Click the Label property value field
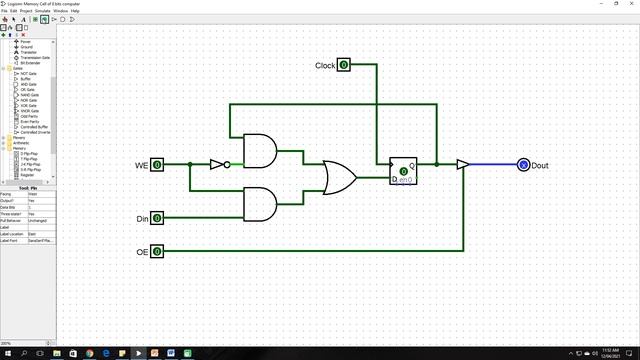This screenshot has width=640, height=360. tap(42, 227)
